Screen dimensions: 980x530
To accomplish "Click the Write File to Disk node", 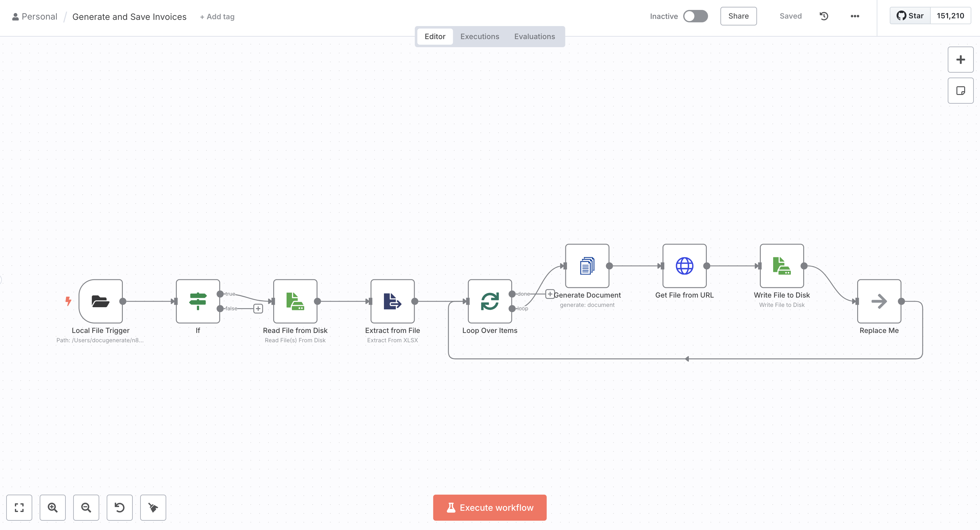I will (x=782, y=266).
